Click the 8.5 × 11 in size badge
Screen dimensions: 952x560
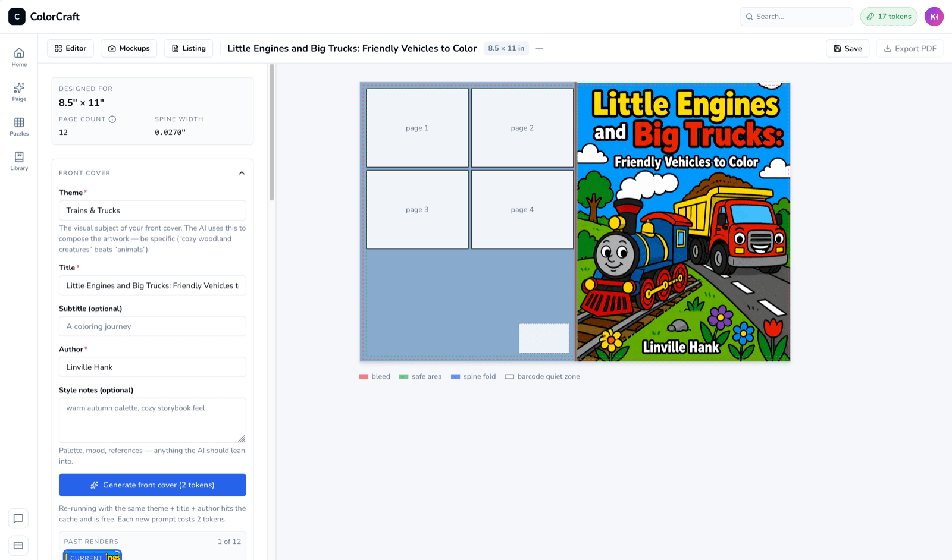(x=506, y=48)
